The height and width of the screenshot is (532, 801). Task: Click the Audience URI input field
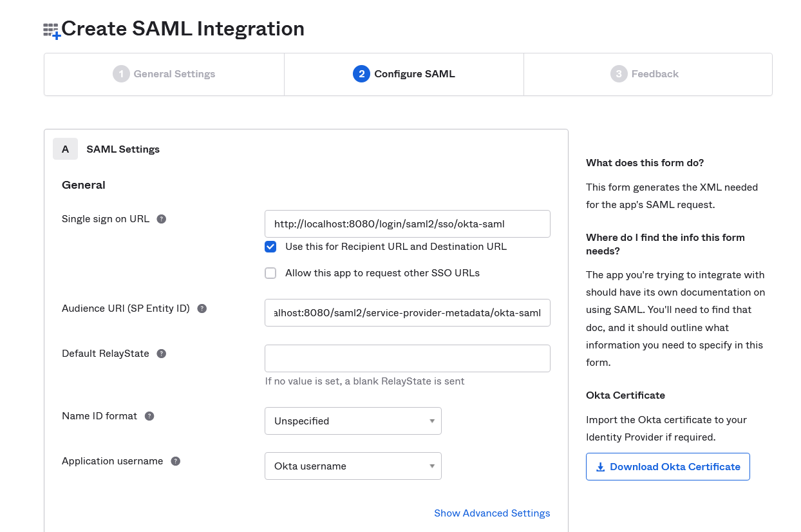click(x=407, y=312)
